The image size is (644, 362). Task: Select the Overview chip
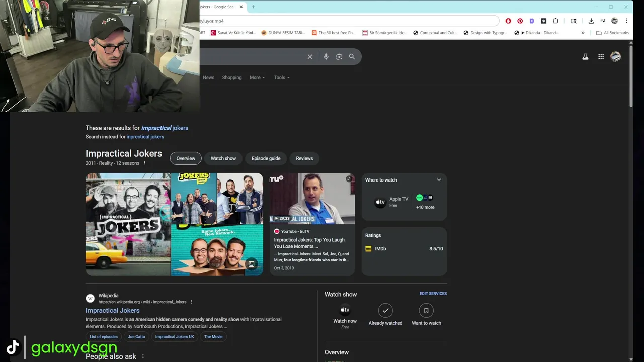[186, 158]
